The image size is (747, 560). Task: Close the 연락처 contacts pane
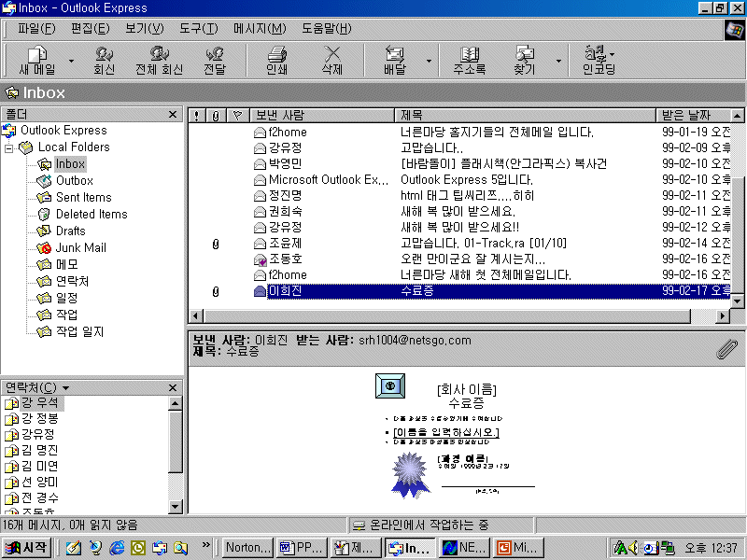click(x=173, y=387)
